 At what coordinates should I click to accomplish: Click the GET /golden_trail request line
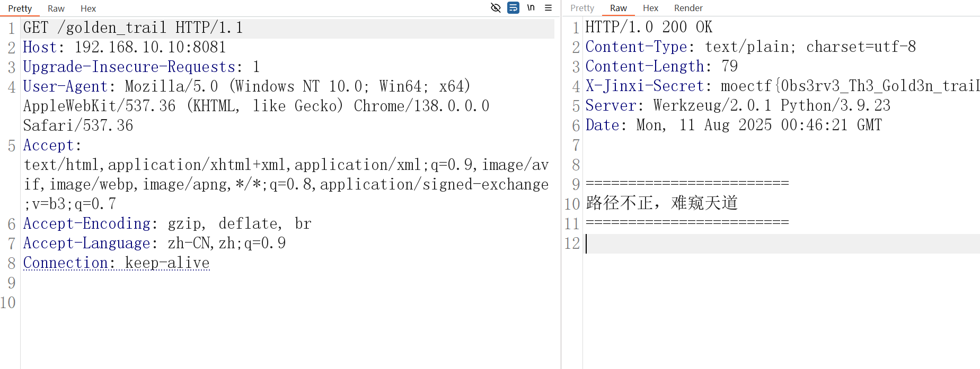pyautogui.click(x=133, y=28)
